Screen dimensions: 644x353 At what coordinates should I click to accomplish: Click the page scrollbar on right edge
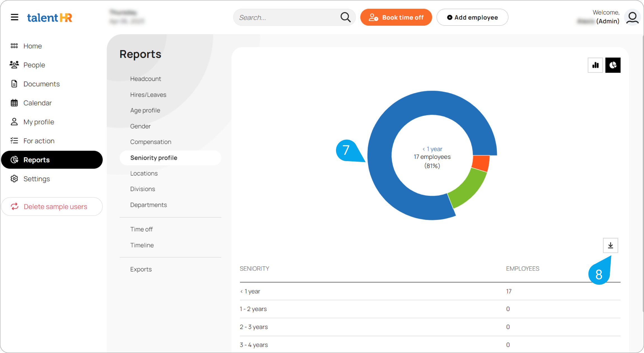(643, 173)
